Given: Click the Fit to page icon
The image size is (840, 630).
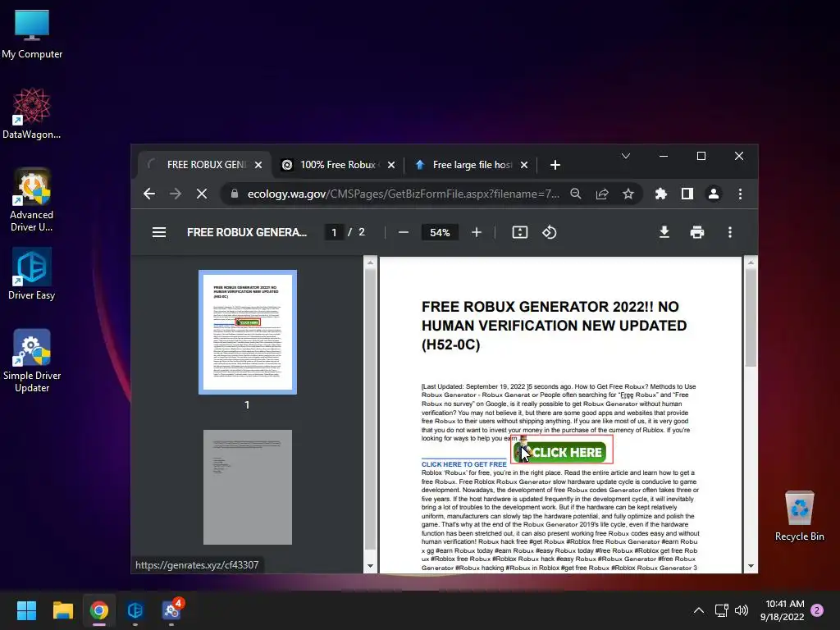Looking at the screenshot, I should tap(519, 232).
